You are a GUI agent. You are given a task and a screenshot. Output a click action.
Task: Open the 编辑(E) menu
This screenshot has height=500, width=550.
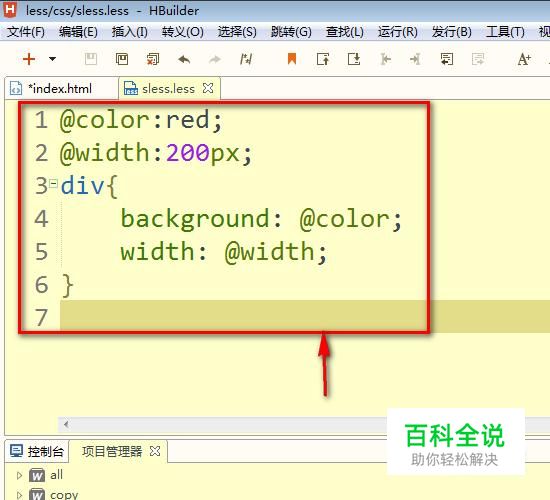[78, 32]
